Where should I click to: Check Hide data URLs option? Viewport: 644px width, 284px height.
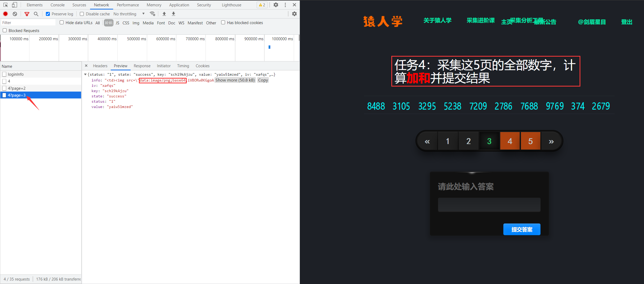[x=62, y=22]
